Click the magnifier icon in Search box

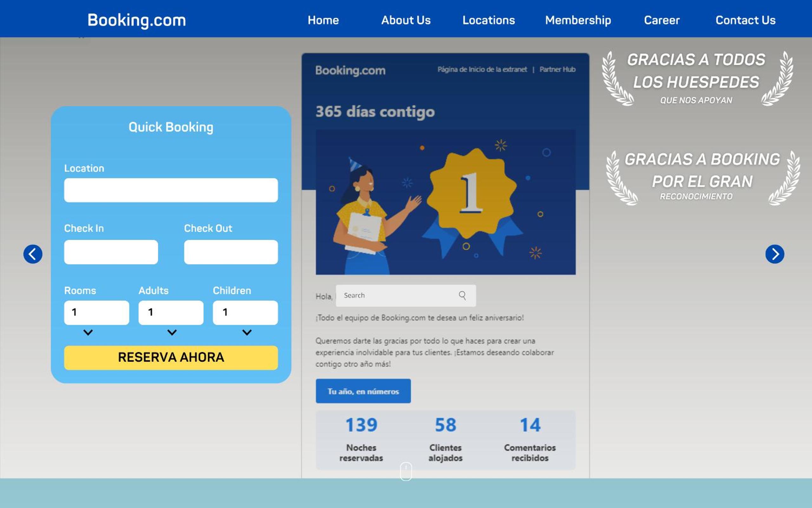tap(462, 295)
